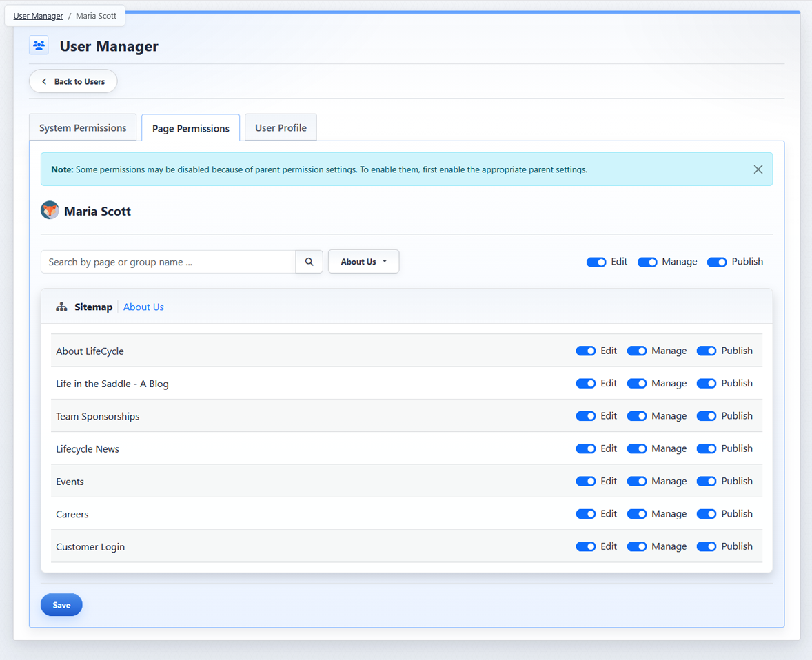Open the System Permissions tab

[x=83, y=127]
